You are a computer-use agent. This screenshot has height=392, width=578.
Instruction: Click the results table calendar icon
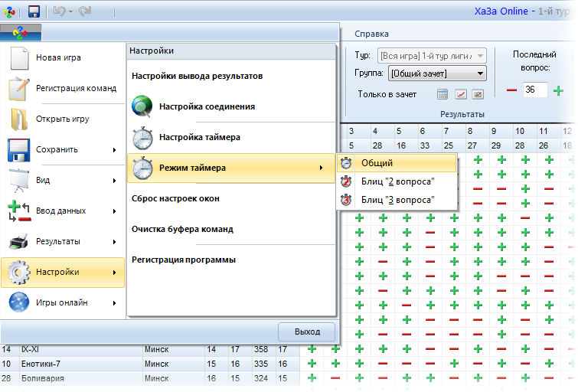[x=442, y=94]
